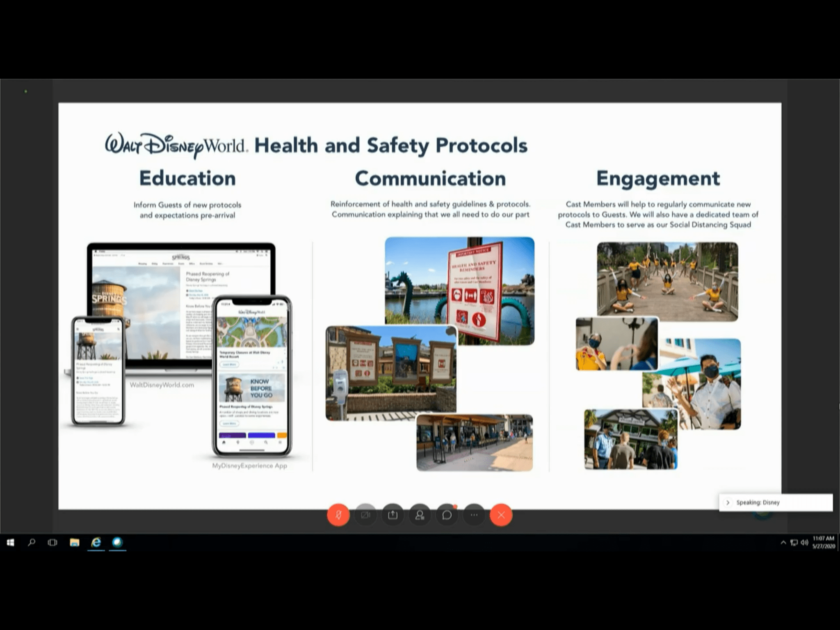Click the network status tray icon
Viewport: 840px width, 630px height.
(794, 543)
